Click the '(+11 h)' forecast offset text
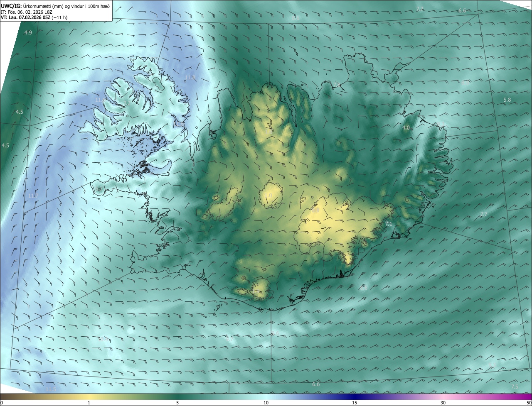Viewport: 532px width, 406px height. coord(60,17)
